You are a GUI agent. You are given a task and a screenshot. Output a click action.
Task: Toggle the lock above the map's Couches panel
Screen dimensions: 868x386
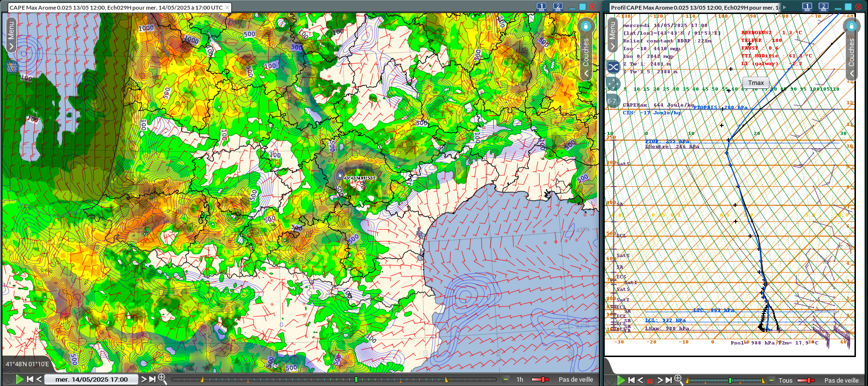pos(585,26)
